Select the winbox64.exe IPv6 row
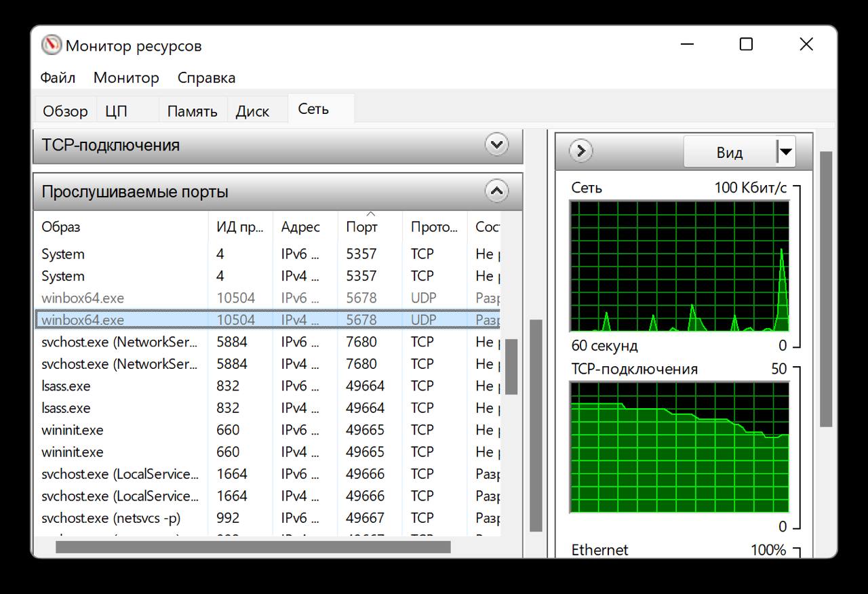The width and height of the screenshot is (868, 594). (267, 298)
